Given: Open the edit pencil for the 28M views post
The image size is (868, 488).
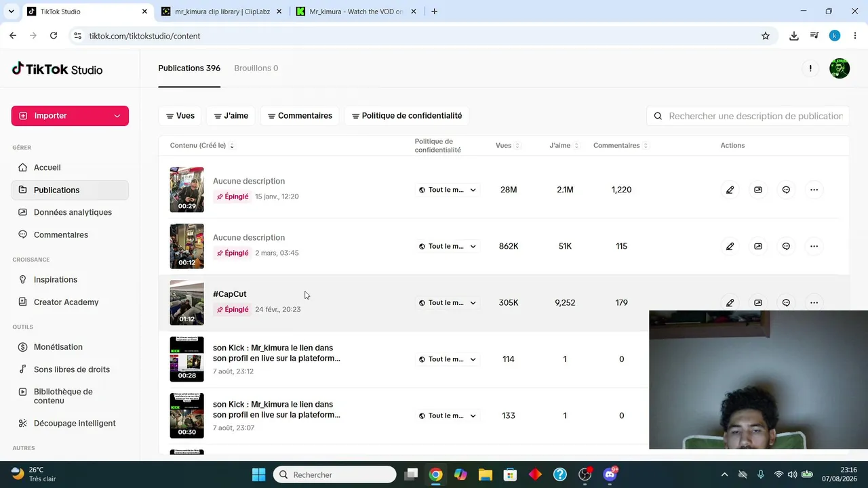Looking at the screenshot, I should click(x=730, y=190).
